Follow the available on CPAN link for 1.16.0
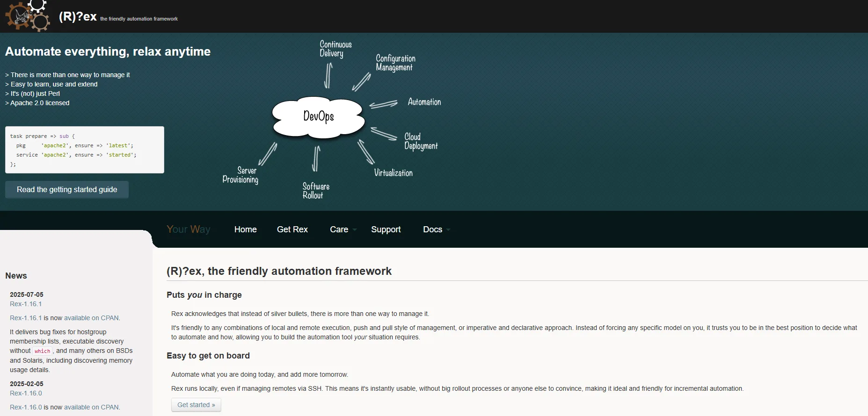The image size is (868, 416). [x=91, y=407]
